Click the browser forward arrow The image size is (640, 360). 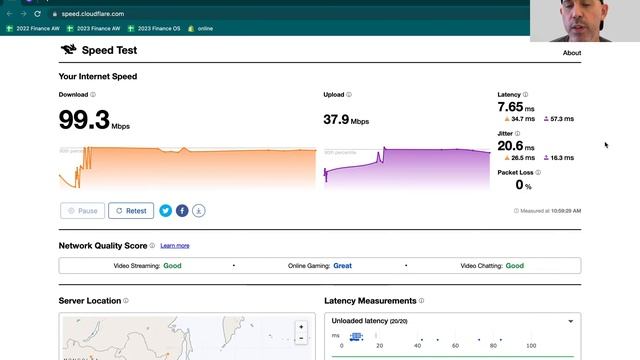coord(23,13)
